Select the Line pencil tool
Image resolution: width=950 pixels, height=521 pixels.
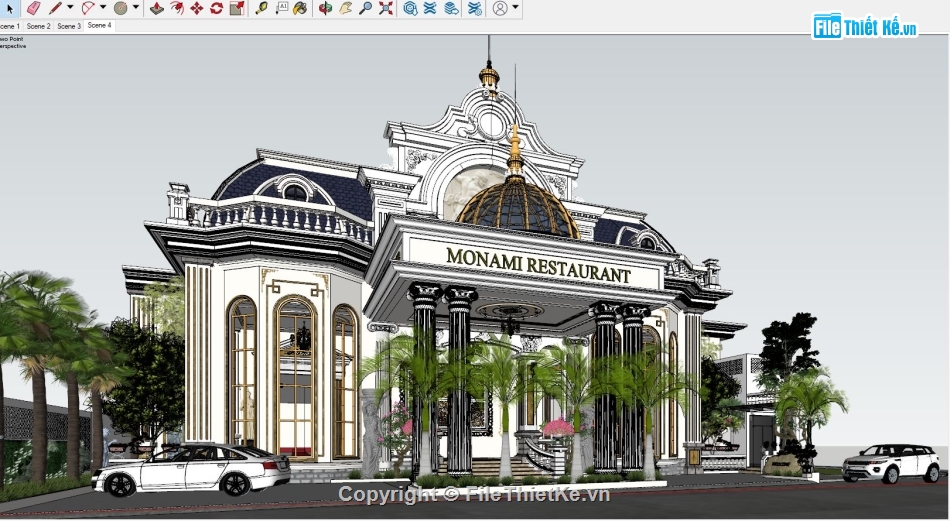tap(56, 8)
